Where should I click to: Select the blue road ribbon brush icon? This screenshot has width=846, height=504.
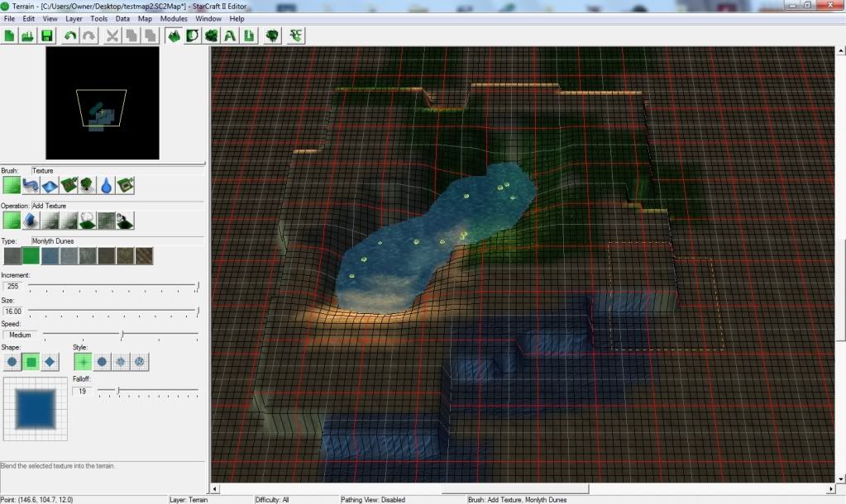click(x=31, y=185)
